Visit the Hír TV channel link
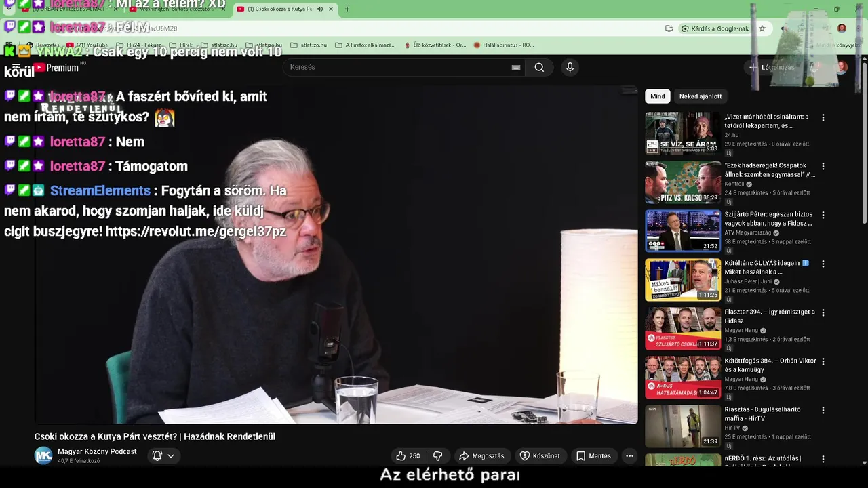Screen dimensions: 868x488 pos(732,428)
